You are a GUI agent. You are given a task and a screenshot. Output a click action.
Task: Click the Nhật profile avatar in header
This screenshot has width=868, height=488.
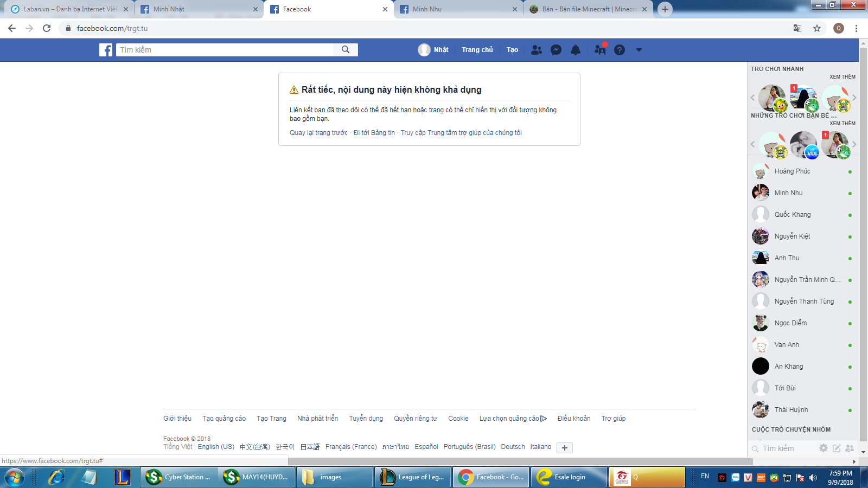[x=424, y=50]
